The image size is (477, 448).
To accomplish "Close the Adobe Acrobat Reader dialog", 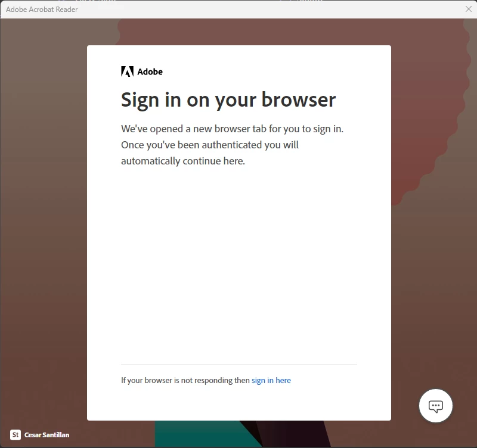I will [469, 9].
